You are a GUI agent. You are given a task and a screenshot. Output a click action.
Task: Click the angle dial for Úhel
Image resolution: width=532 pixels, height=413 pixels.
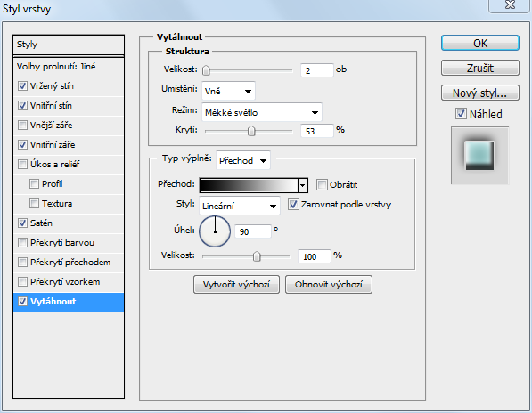(215, 231)
